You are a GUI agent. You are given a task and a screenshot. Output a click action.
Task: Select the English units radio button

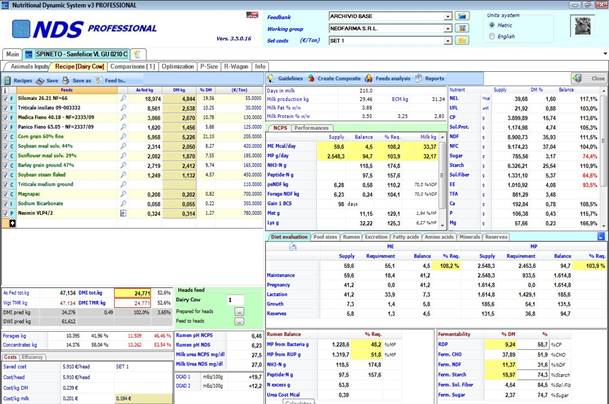tap(492, 36)
